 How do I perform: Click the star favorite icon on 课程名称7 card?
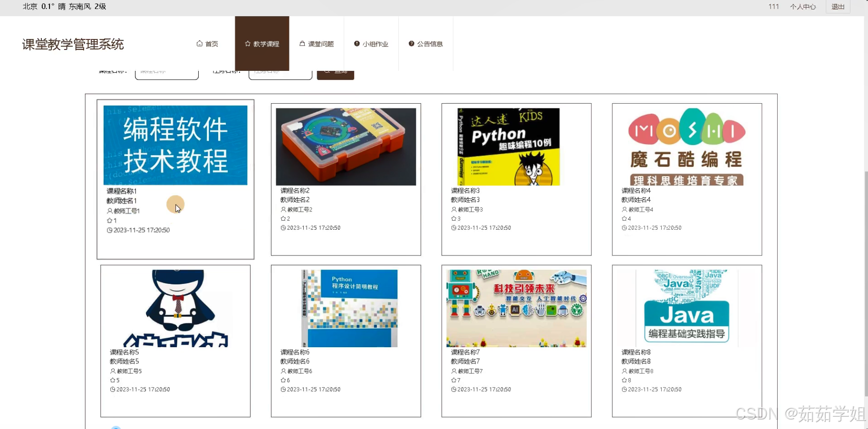tap(454, 380)
